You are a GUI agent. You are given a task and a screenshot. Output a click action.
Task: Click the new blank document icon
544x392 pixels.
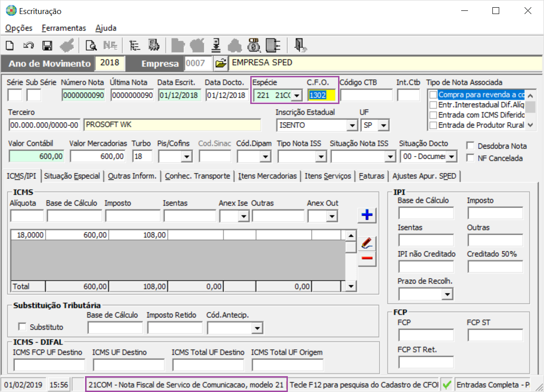[x=10, y=45]
